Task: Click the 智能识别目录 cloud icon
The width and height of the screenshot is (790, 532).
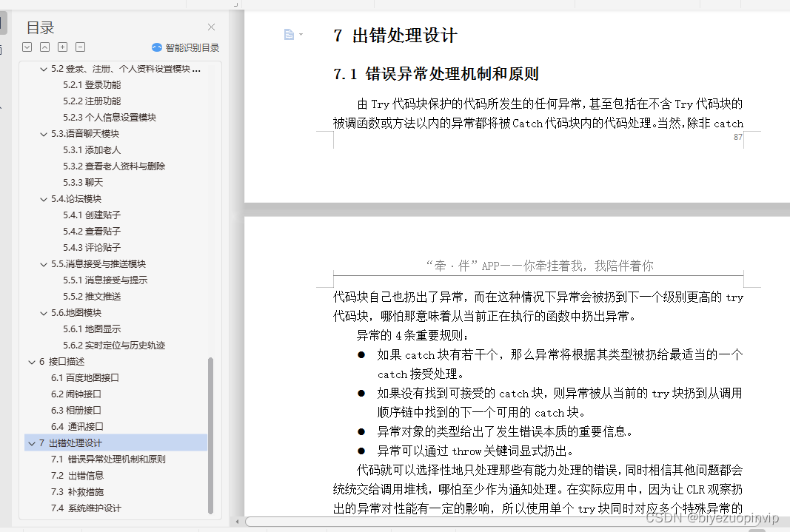Action: [157, 47]
